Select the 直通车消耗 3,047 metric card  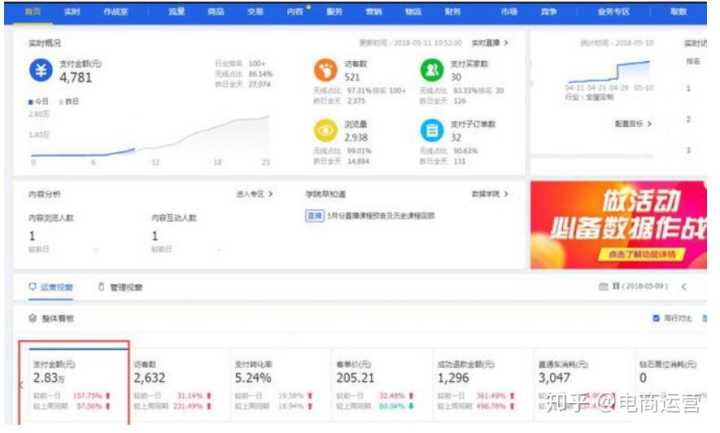583,384
